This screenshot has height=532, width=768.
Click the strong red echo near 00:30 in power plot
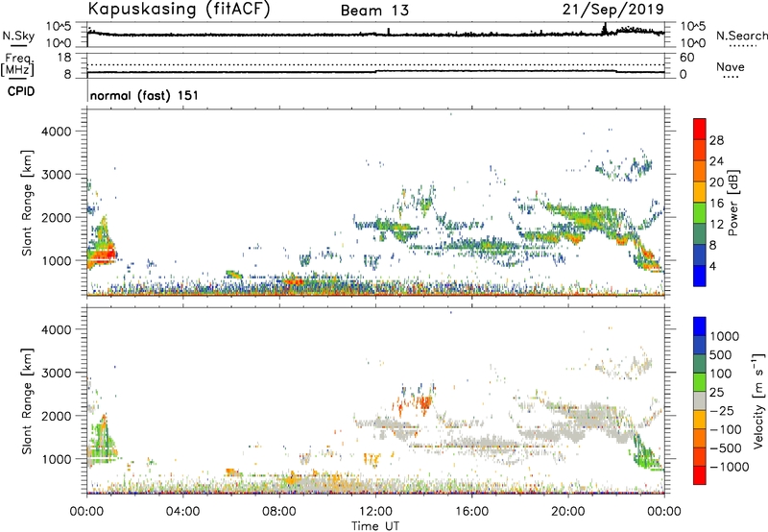(x=101, y=254)
